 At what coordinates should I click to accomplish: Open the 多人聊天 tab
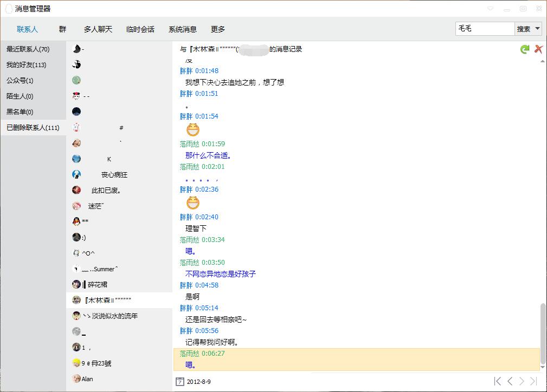click(x=98, y=29)
